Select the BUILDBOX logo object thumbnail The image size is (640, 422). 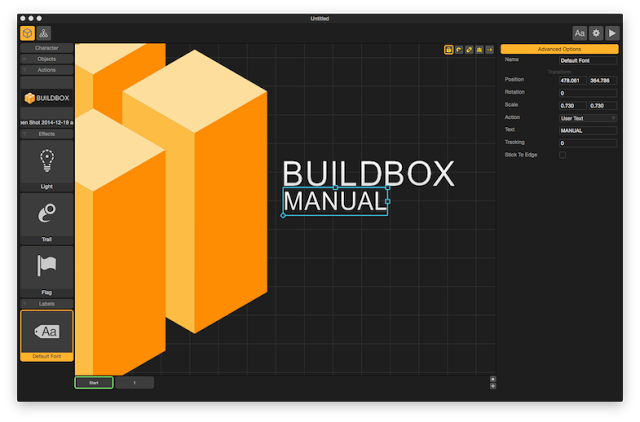tap(47, 98)
